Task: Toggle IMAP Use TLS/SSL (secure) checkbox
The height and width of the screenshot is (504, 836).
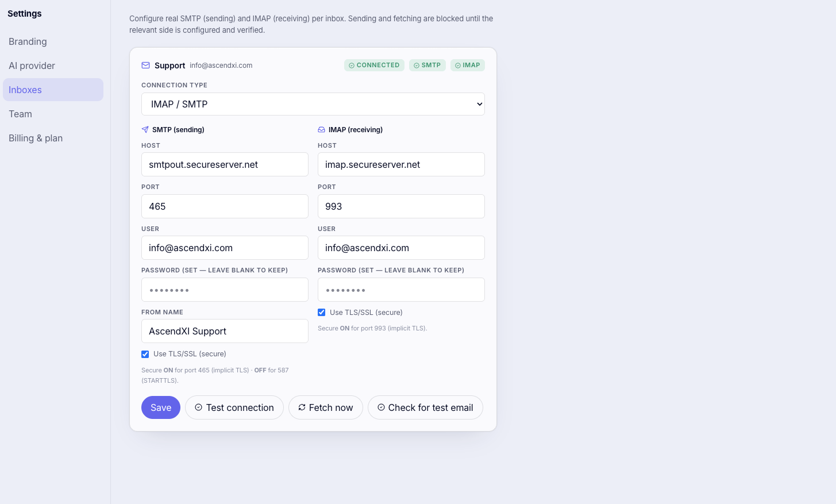Action: tap(322, 313)
